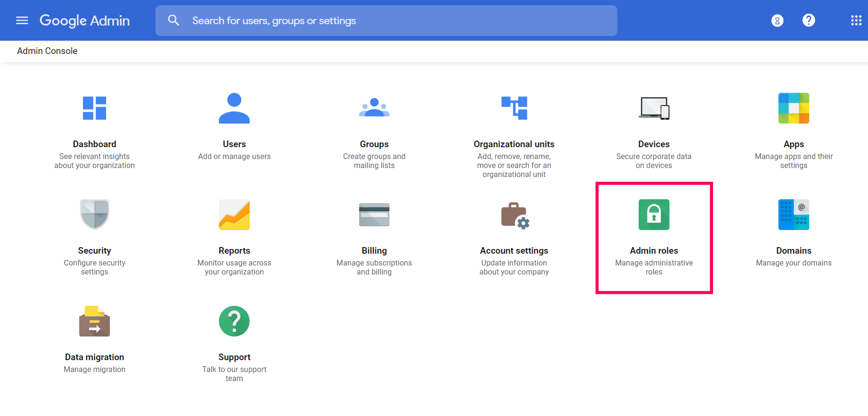Click 'Update information about your company' description
868x416 pixels.
[514, 267]
